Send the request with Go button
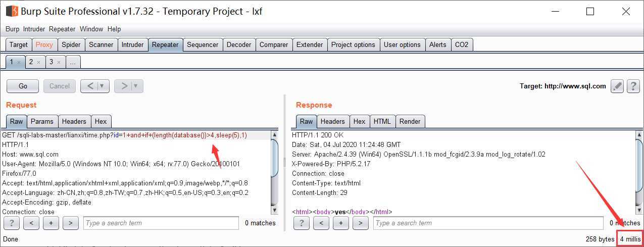 (x=23, y=86)
